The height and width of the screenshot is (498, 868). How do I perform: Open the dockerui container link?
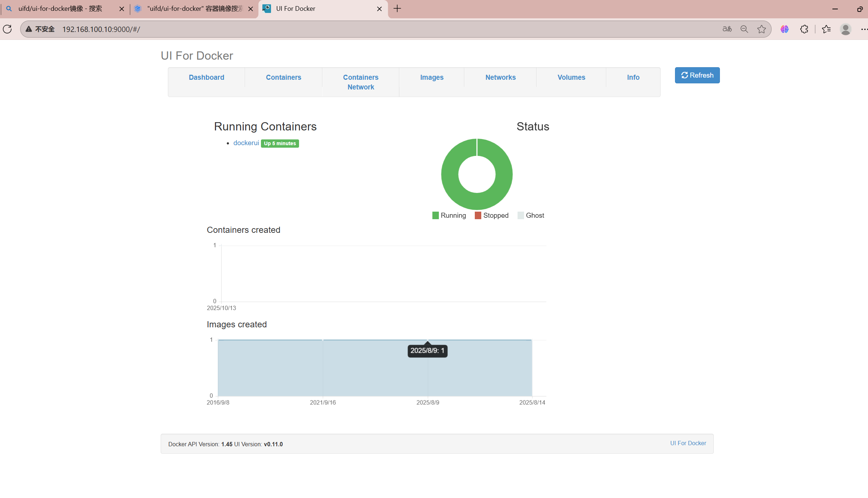click(x=246, y=143)
